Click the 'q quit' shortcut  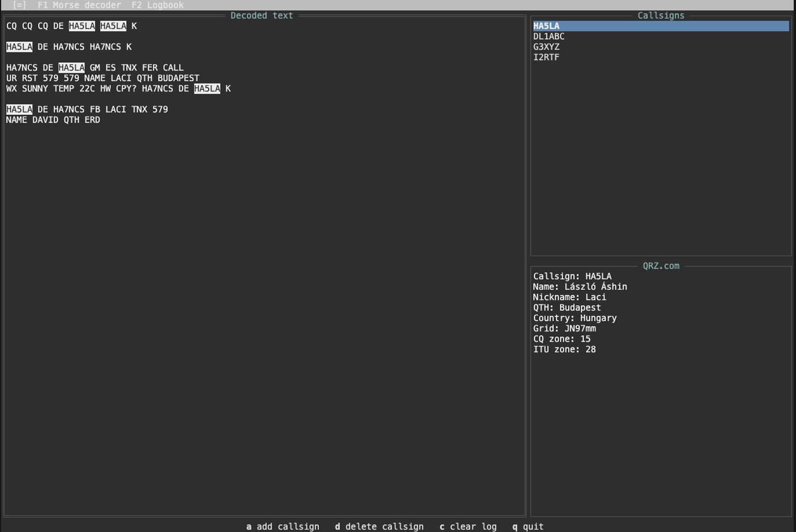coord(528,527)
